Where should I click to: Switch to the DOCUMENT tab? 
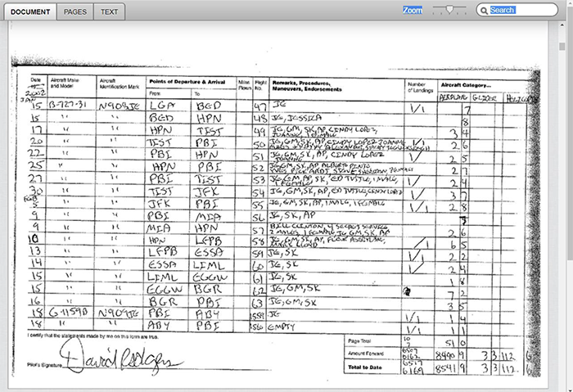click(29, 11)
